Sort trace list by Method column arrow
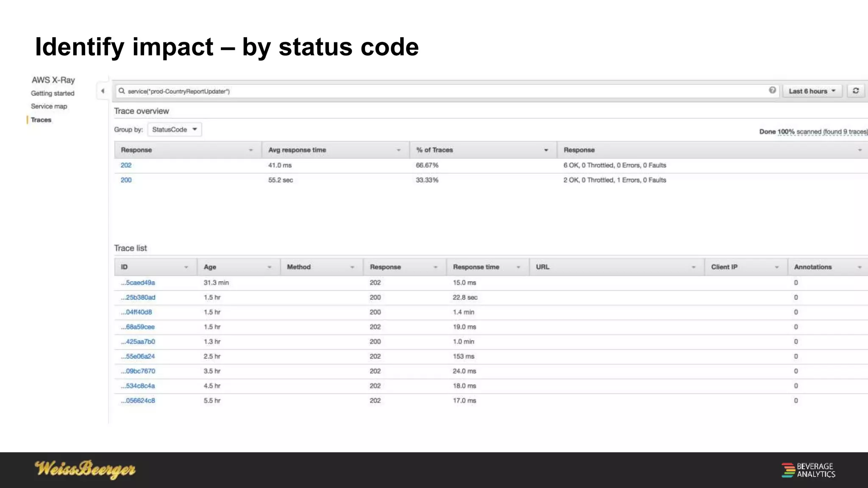The width and height of the screenshot is (868, 488). click(352, 267)
